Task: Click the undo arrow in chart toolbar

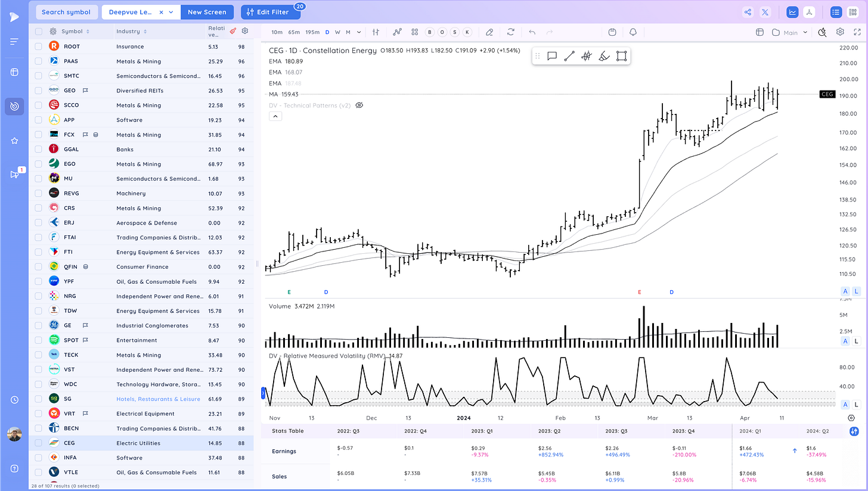Action: pos(532,32)
